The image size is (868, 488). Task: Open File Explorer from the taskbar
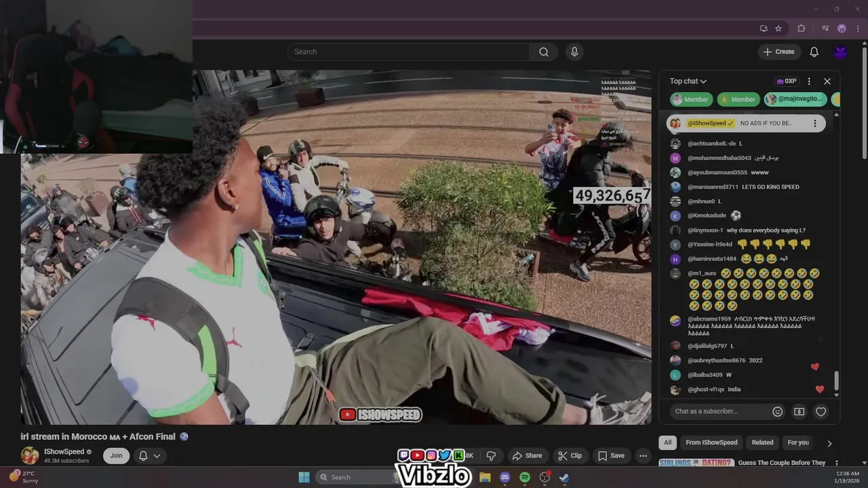(485, 477)
